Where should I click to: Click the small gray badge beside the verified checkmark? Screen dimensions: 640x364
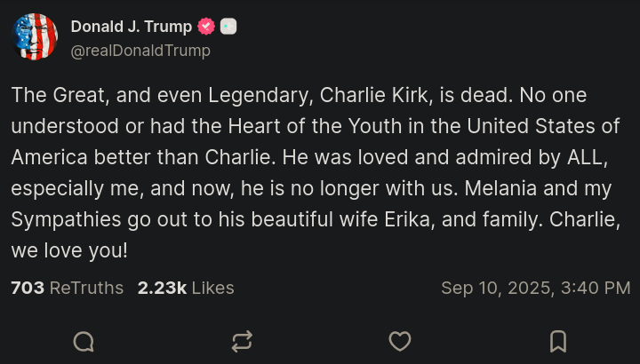[228, 27]
